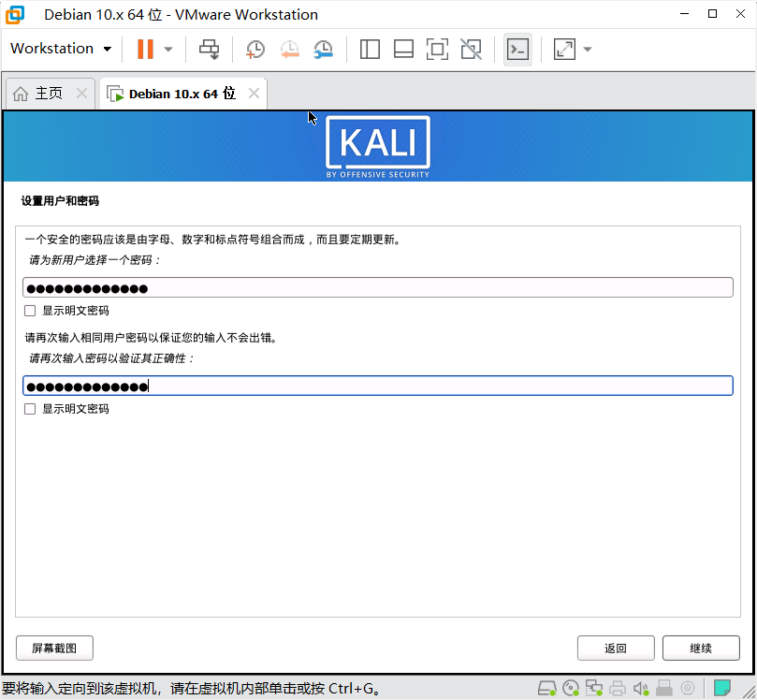Click the network adapter status icon
The image size is (757, 700).
click(x=594, y=688)
